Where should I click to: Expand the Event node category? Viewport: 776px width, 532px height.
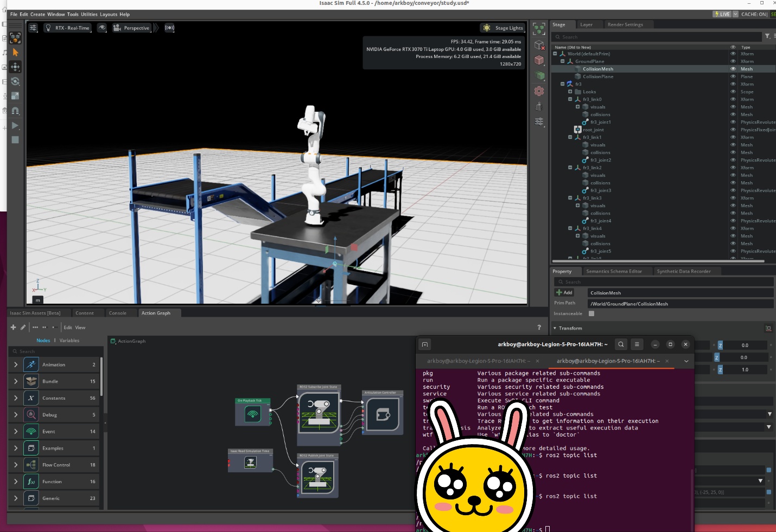[16, 432]
